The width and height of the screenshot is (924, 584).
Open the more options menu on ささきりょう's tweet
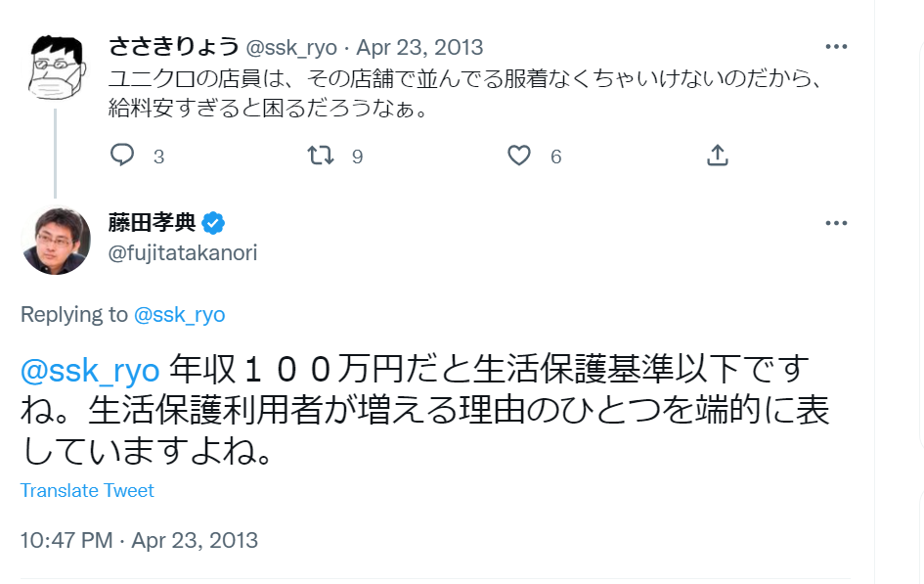tap(836, 46)
